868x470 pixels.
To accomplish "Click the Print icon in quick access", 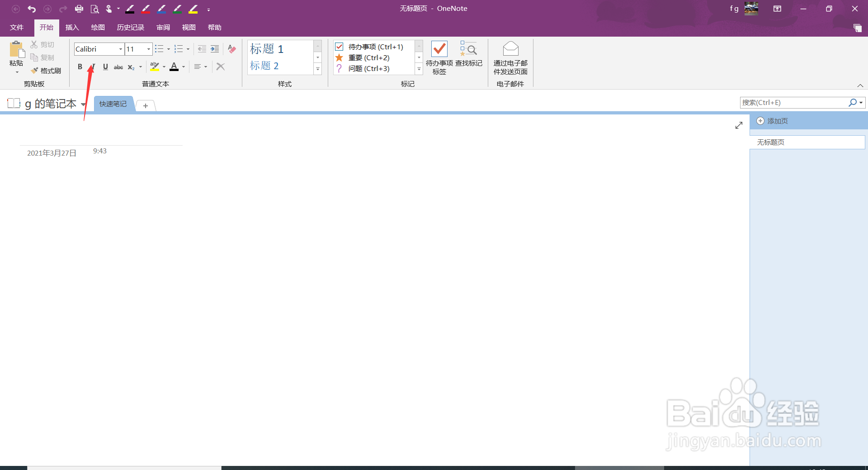I will pyautogui.click(x=79, y=9).
